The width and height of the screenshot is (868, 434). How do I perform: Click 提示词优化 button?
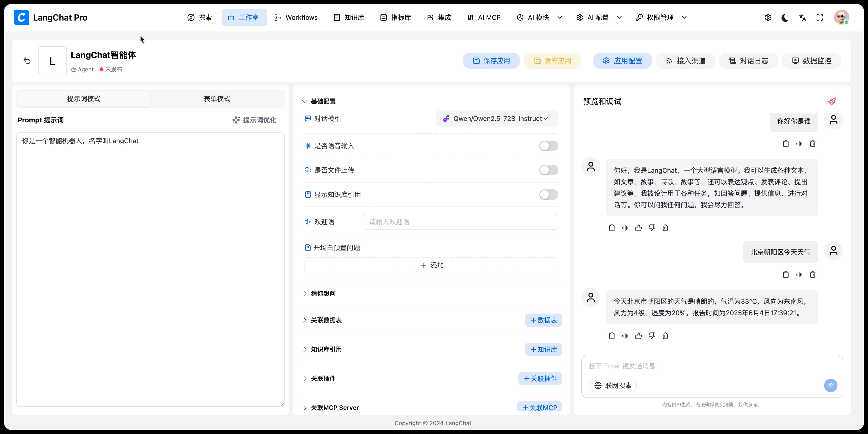point(254,120)
